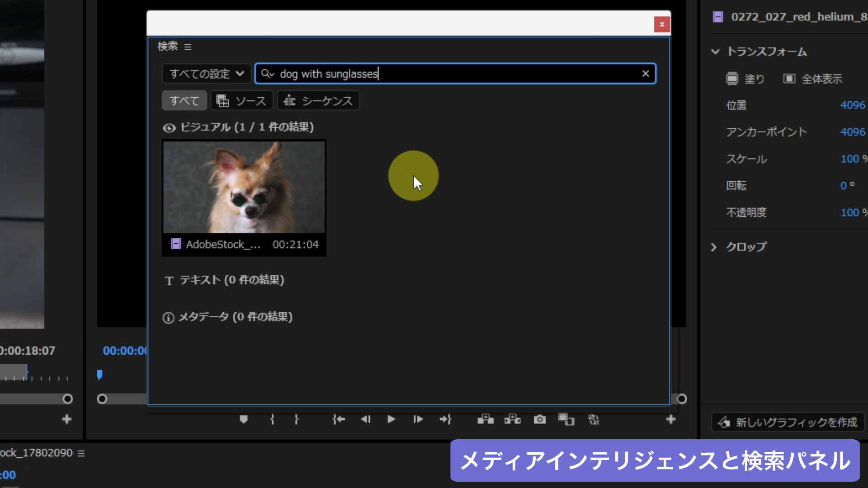Toggle the 全体表示 option
The image size is (868, 488).
click(x=789, y=79)
